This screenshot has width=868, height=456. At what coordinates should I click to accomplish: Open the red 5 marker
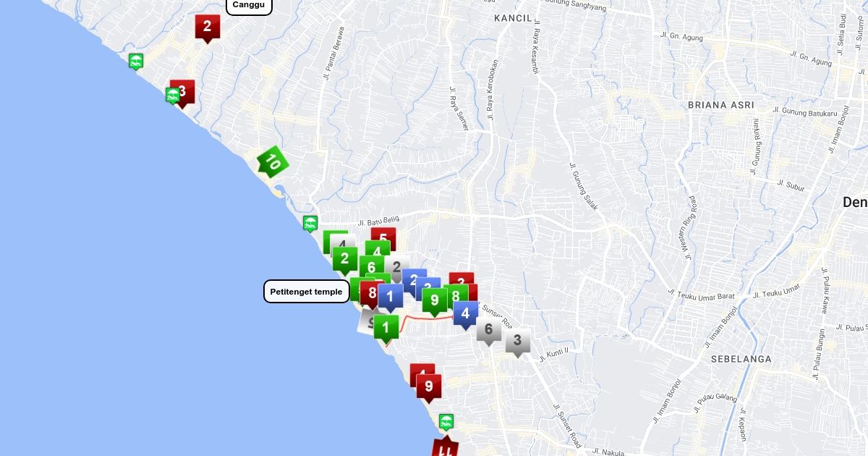[x=383, y=236]
